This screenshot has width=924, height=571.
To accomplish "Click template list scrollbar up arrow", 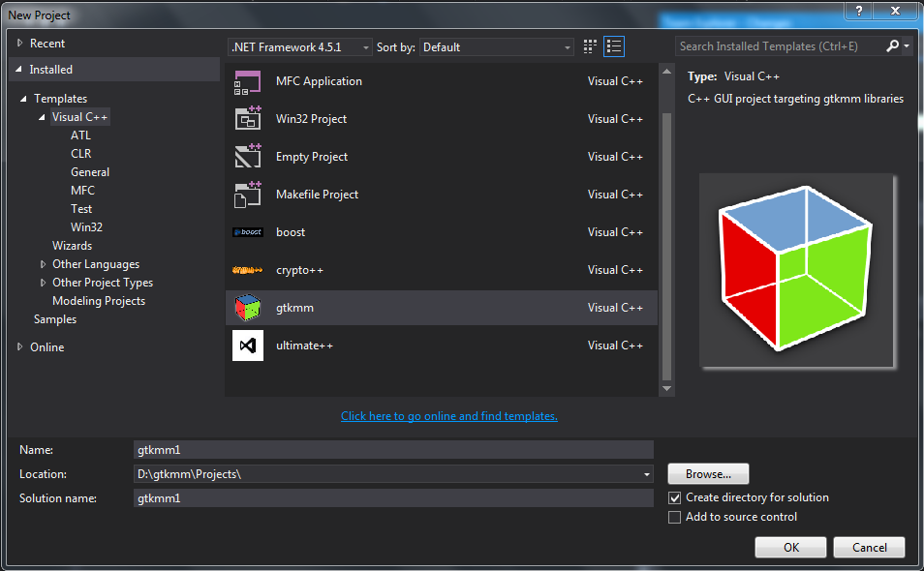I will coord(666,72).
